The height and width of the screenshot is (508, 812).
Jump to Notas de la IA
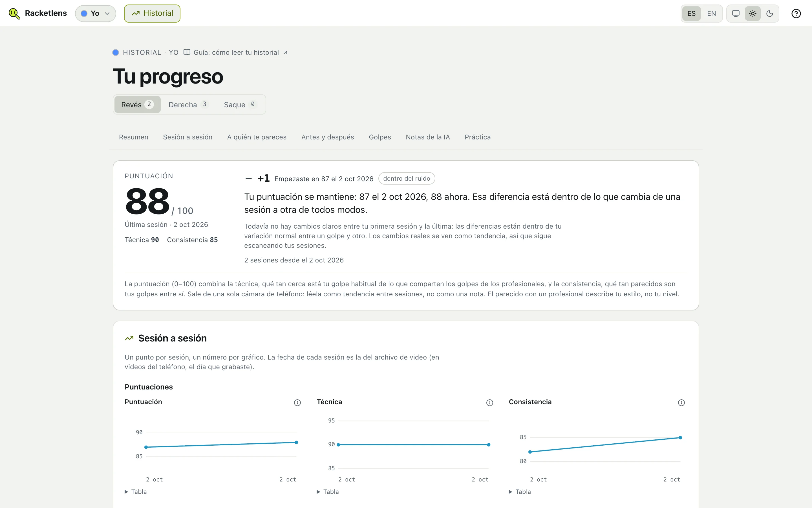pyautogui.click(x=428, y=137)
